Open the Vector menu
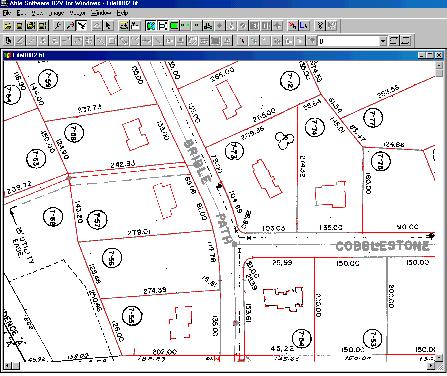This screenshot has height=376, width=447. [77, 13]
